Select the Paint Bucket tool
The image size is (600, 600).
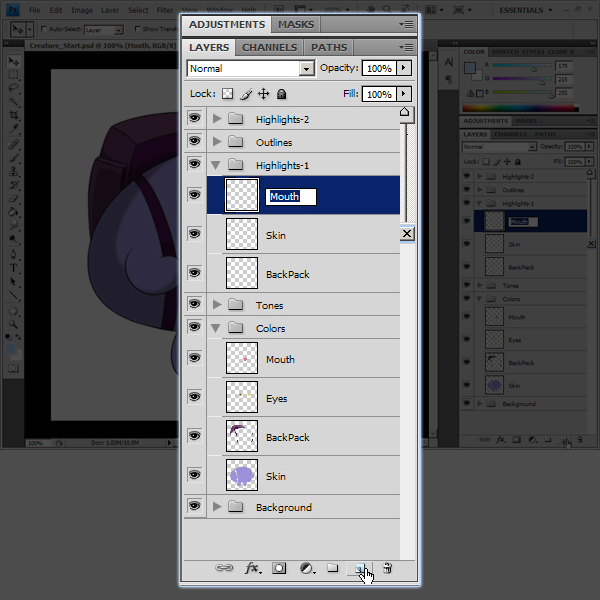13,212
